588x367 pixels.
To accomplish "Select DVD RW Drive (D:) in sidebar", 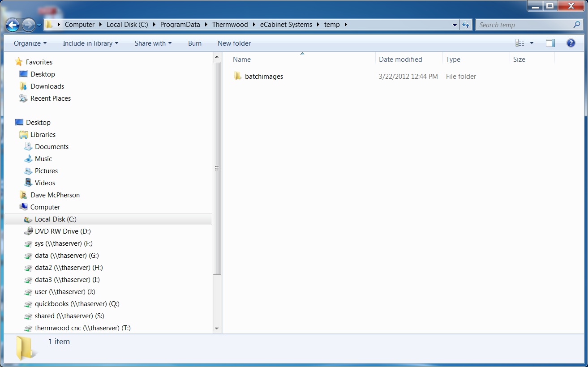I will (63, 231).
